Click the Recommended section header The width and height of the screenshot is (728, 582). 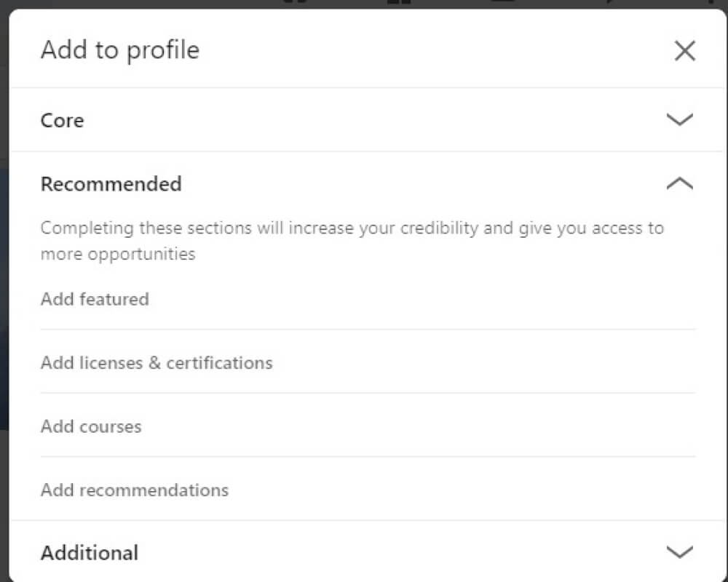pyautogui.click(x=111, y=183)
